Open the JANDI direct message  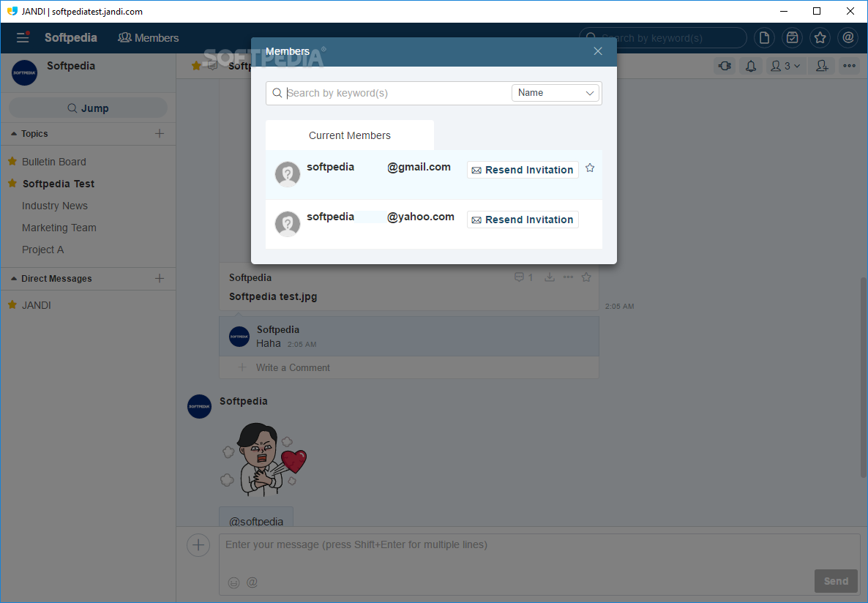[x=37, y=305]
